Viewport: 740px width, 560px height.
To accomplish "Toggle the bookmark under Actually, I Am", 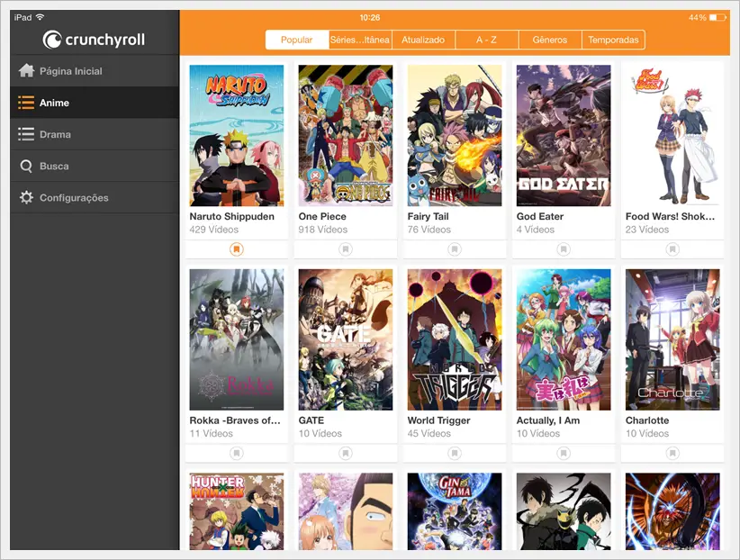I will [564, 453].
